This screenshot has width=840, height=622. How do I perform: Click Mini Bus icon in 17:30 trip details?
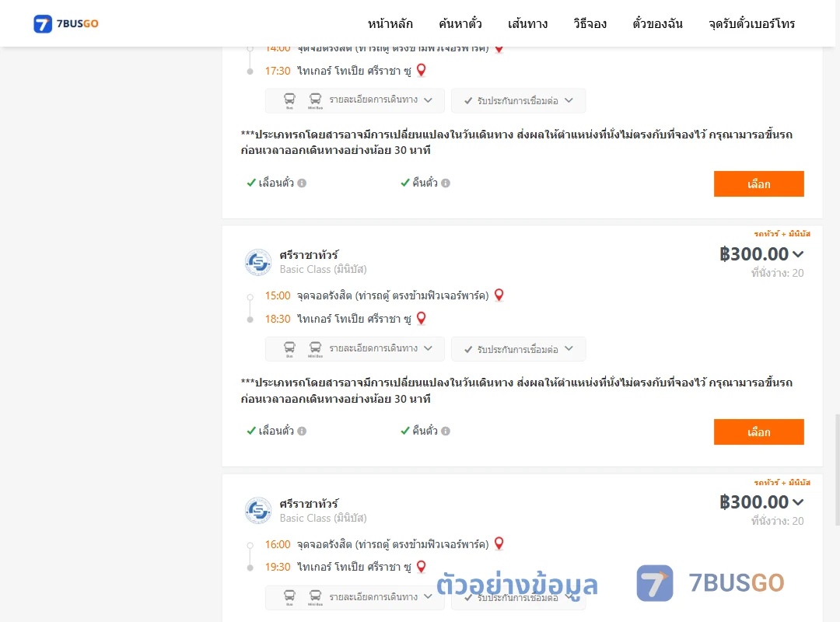coord(316,100)
